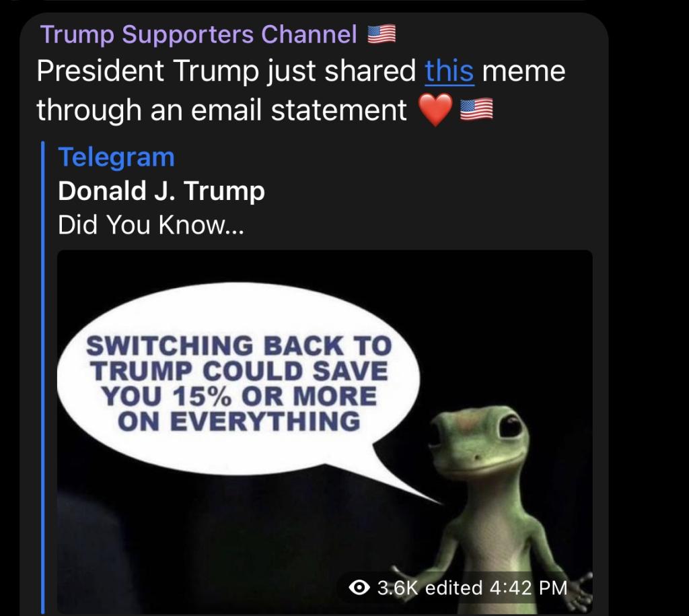Screen dimensions: 689x616
Task: Tap the red heart emoji
Action: click(x=435, y=110)
